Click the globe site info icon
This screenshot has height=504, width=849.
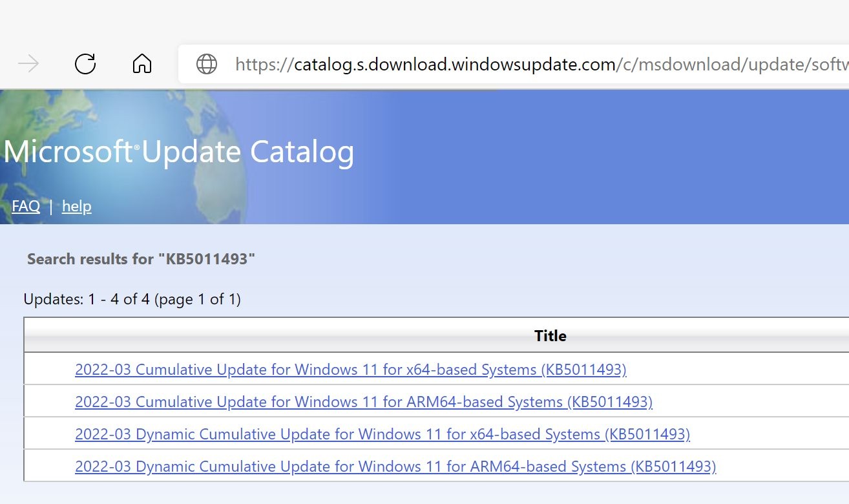click(x=207, y=64)
